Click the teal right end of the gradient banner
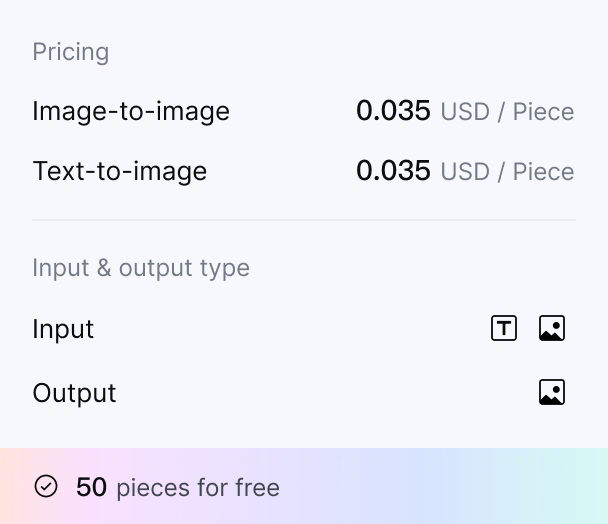Screen dimensions: 608x524 point(580,487)
